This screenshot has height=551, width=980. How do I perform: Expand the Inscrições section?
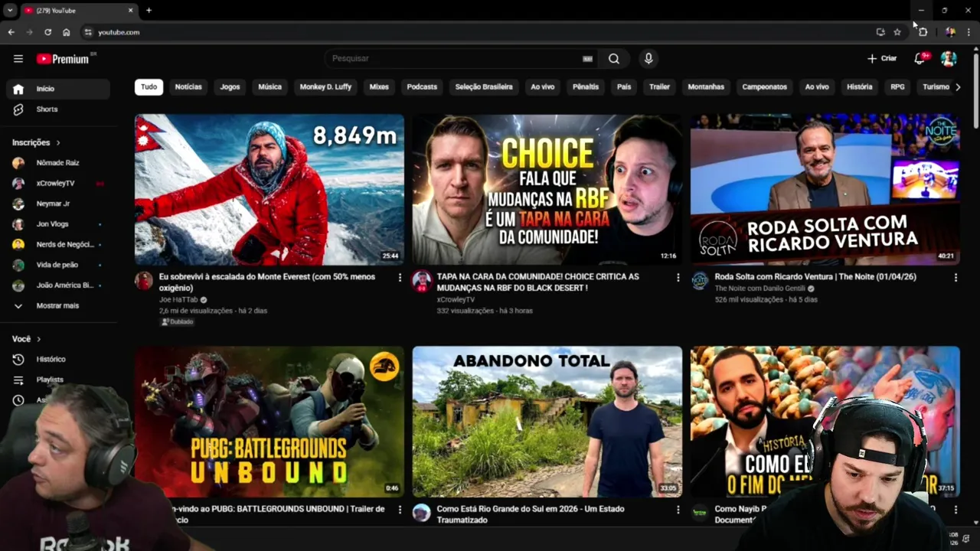pyautogui.click(x=36, y=142)
